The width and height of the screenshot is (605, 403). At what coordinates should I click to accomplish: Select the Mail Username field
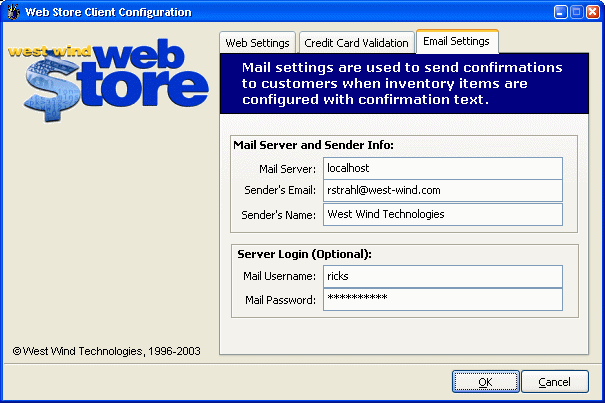coord(442,276)
